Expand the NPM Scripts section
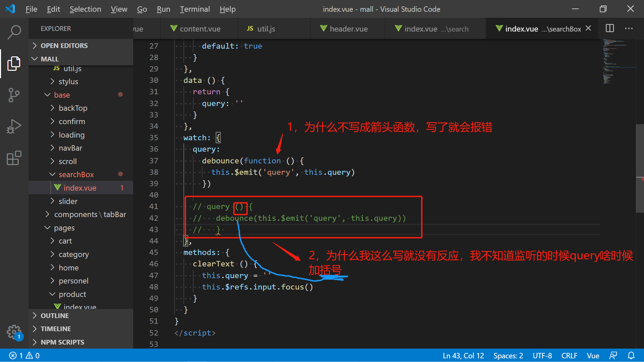This screenshot has width=644, height=362. (x=81, y=342)
